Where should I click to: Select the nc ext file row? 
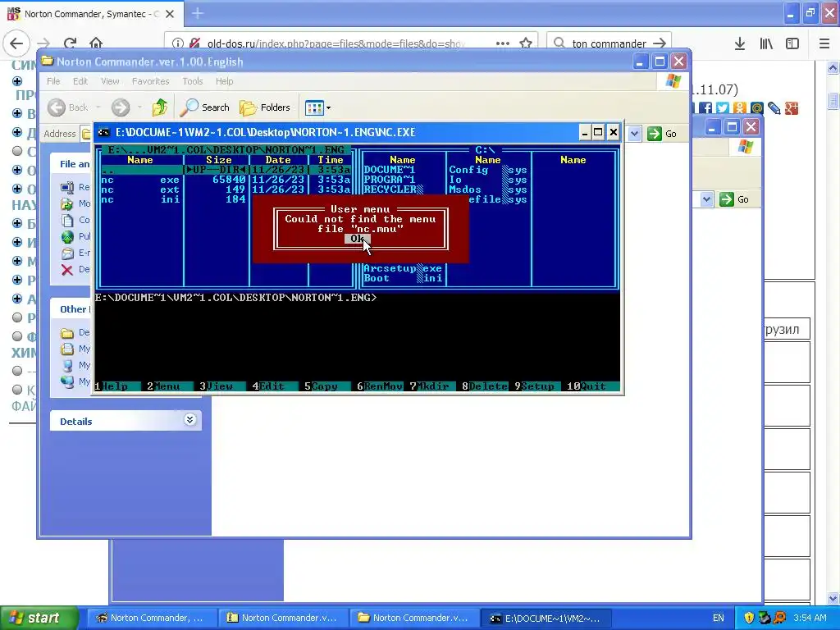(226, 189)
